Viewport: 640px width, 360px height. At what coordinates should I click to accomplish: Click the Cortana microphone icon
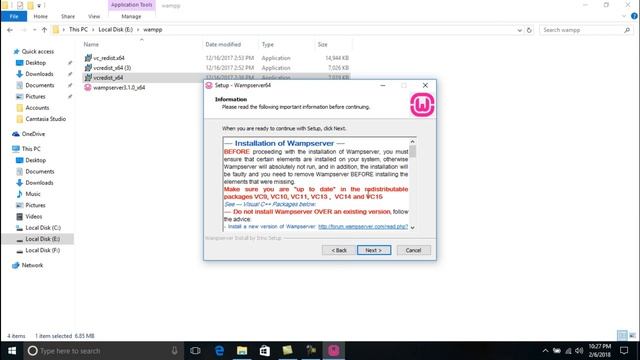(174, 351)
